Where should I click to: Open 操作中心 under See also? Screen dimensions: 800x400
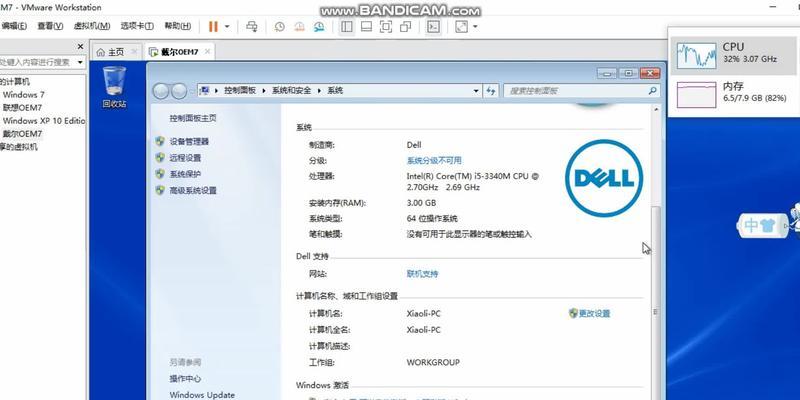point(185,379)
